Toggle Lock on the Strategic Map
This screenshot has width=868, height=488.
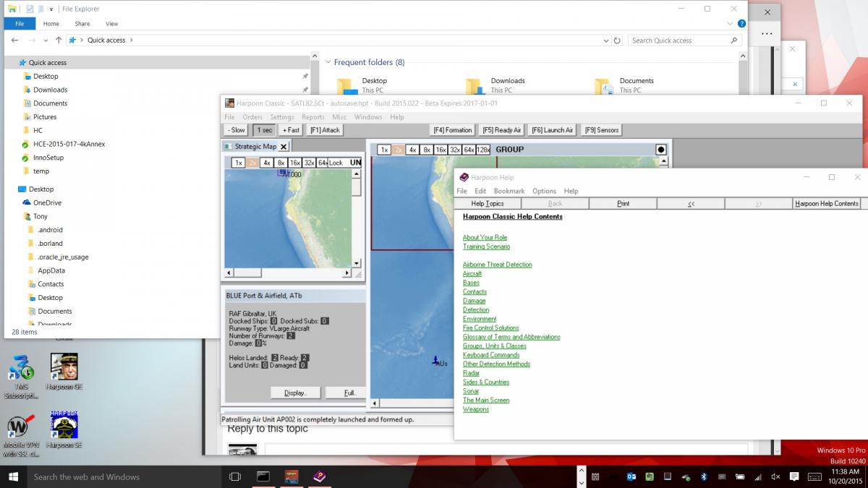(x=336, y=163)
